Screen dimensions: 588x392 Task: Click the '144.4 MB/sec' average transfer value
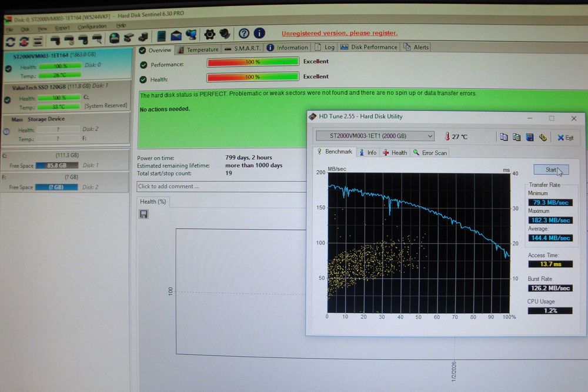point(550,238)
